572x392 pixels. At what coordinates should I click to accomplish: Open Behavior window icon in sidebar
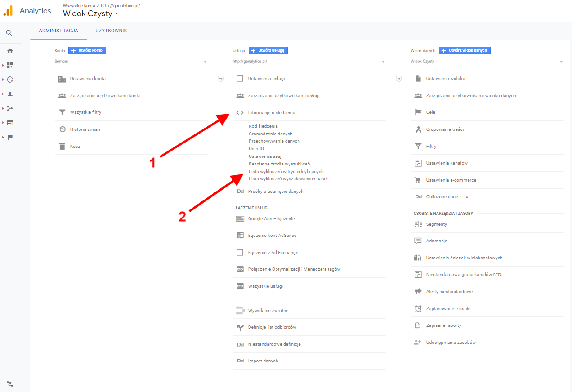10,123
